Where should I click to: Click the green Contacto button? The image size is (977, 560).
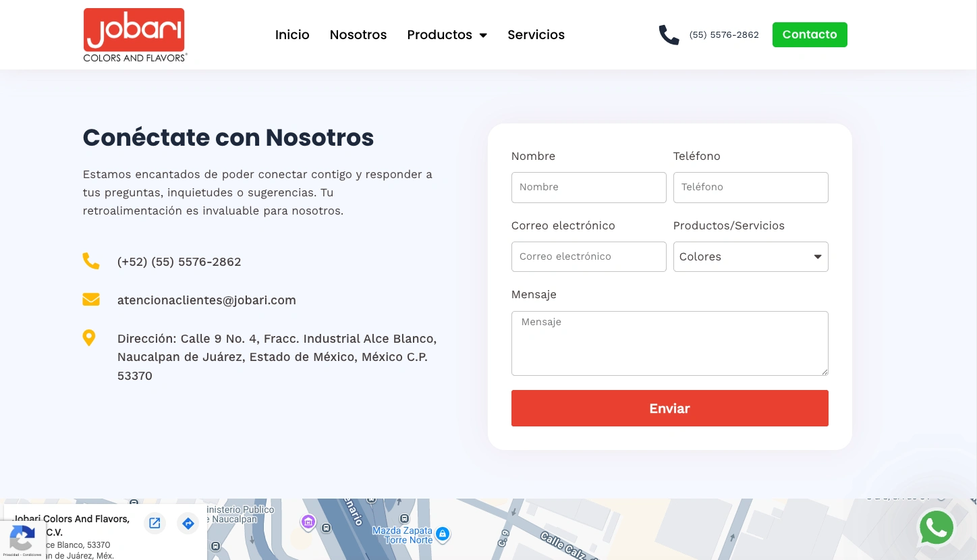(x=810, y=34)
